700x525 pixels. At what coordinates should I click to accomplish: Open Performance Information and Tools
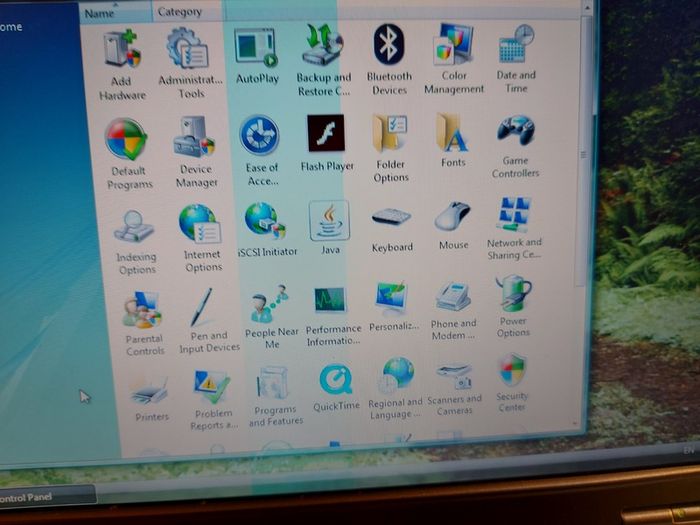pyautogui.click(x=333, y=316)
